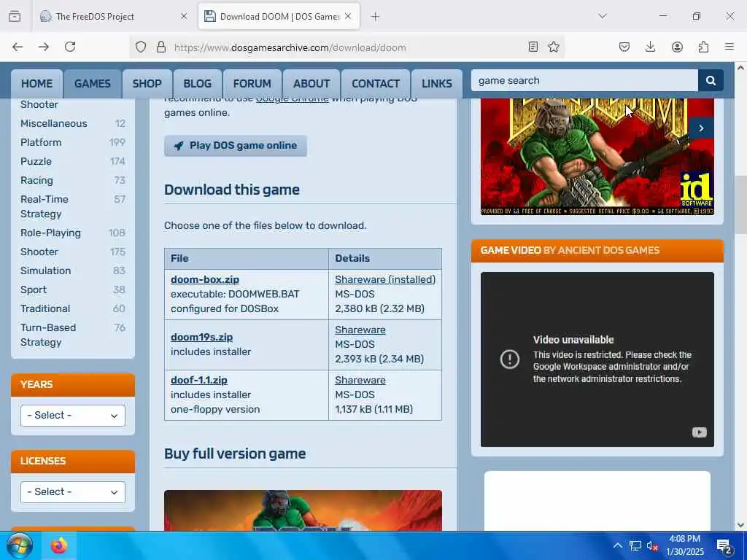Viewport: 747px width, 560px height.
Task: Download doom-box.zip file link
Action: tap(205, 279)
